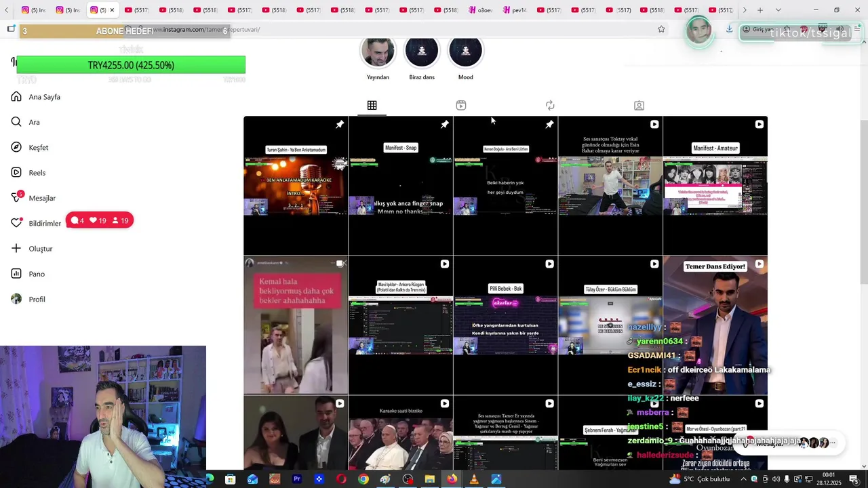
Task: Open the Ara search panel
Action: (x=26, y=122)
